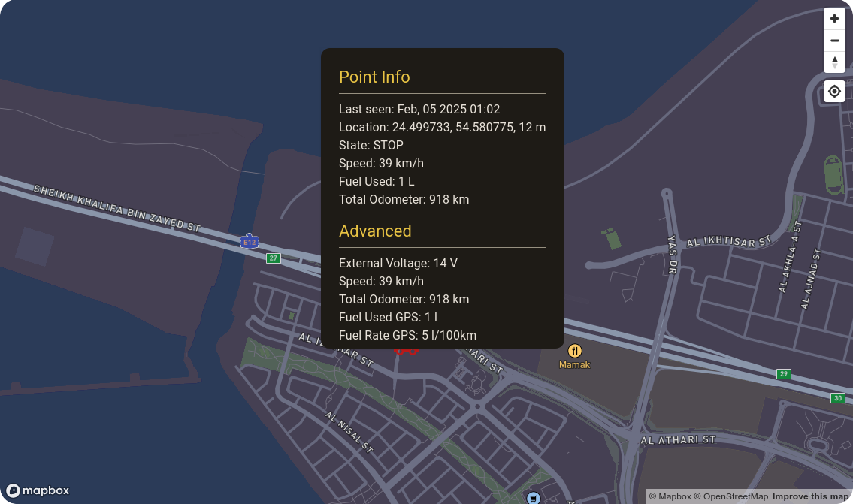
Task: Zoom out of the map
Action: tap(834, 41)
